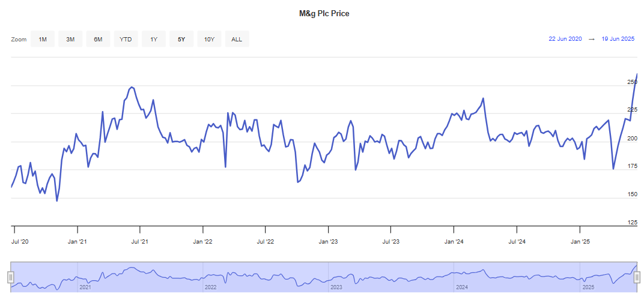Click the start date 22 Jun 2020 field

(565, 39)
